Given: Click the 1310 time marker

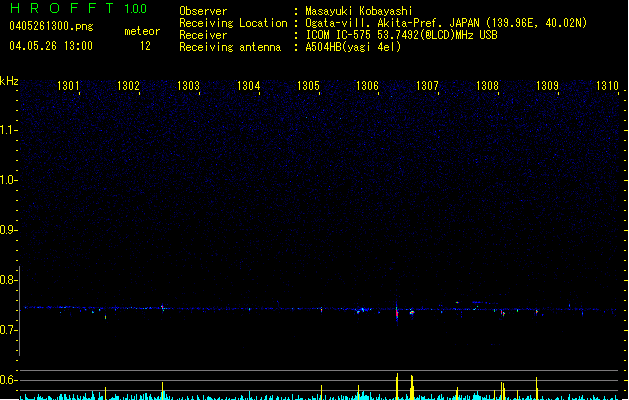Looking at the screenshot, I should (x=607, y=86).
